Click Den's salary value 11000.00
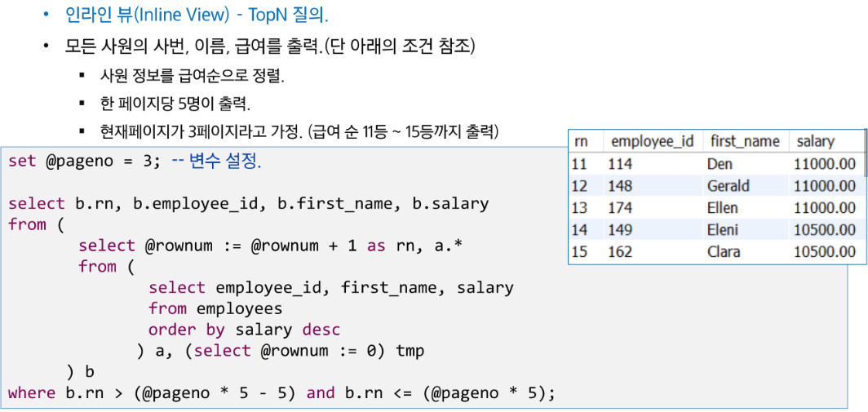Screen dimensions: 868x412 825,164
